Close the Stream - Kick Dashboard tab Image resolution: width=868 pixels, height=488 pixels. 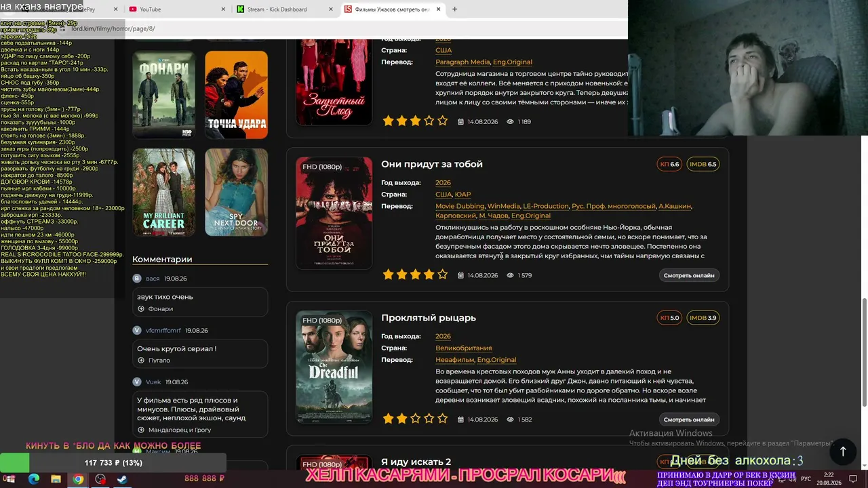tap(331, 9)
